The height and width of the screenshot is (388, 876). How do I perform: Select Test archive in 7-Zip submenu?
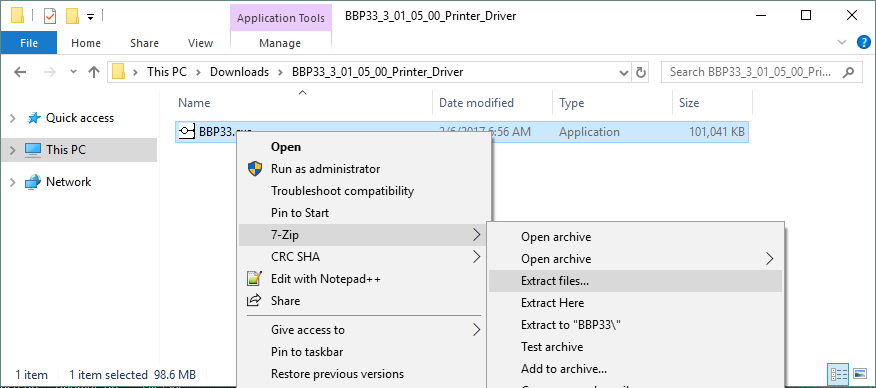pyautogui.click(x=635, y=347)
